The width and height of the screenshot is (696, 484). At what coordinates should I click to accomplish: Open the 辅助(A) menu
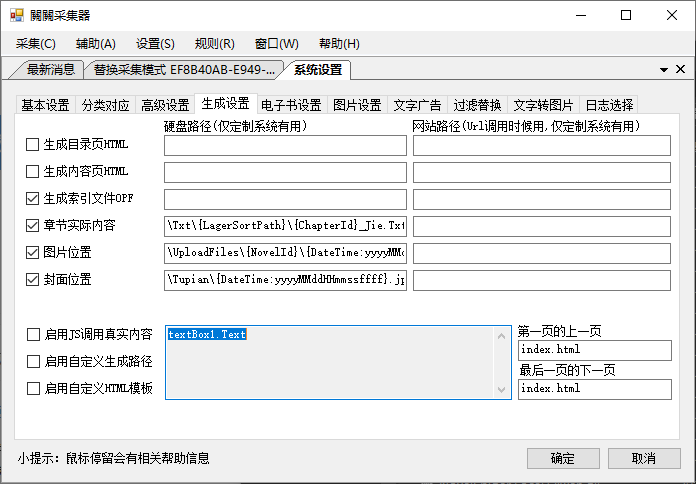[x=95, y=44]
